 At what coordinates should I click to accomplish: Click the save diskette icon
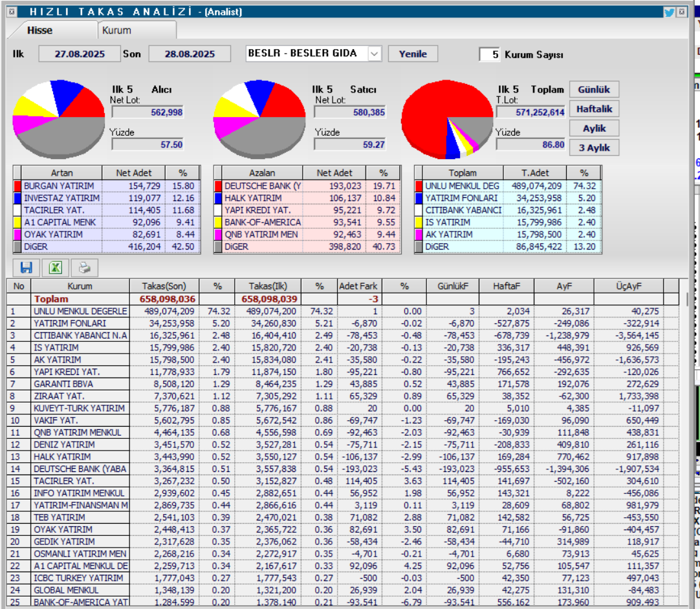click(26, 268)
